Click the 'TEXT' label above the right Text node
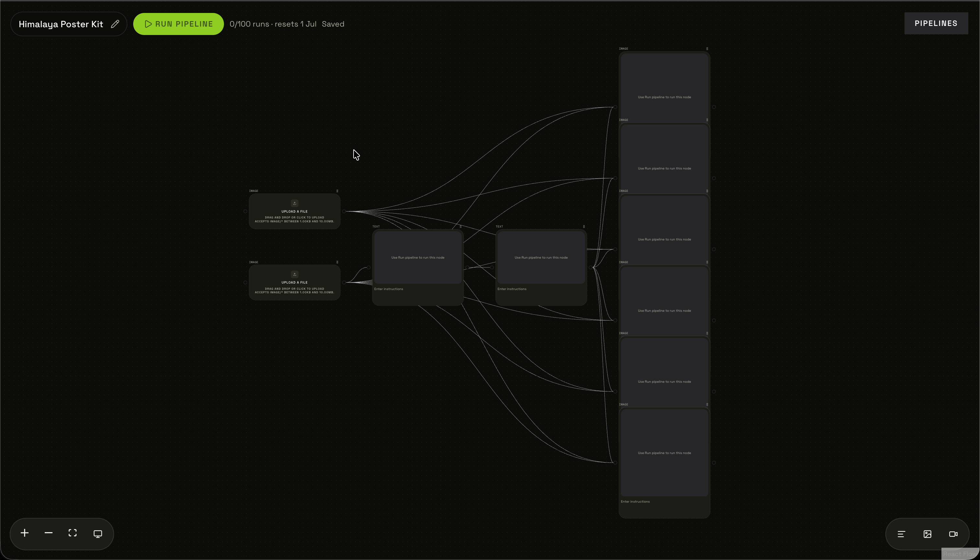 click(499, 227)
